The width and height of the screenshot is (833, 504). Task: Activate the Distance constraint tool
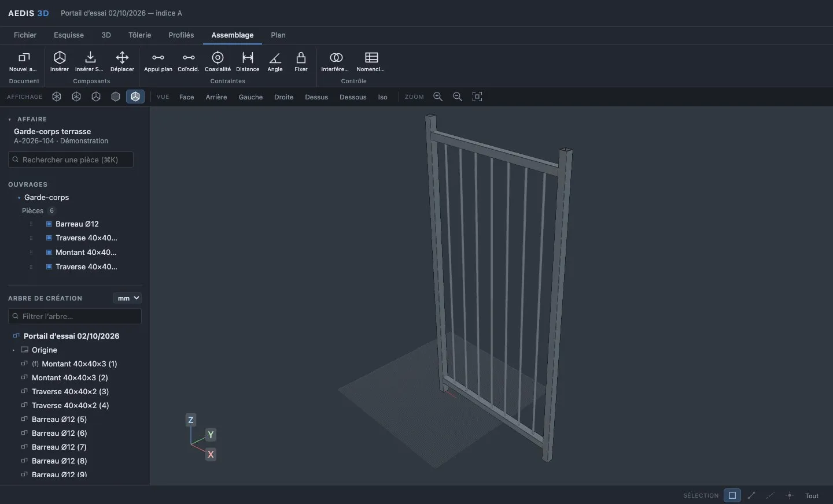point(248,61)
